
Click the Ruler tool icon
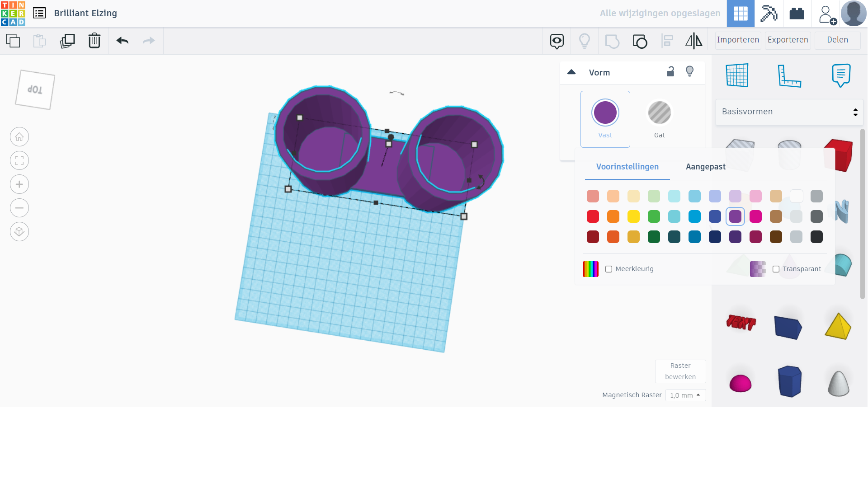[789, 75]
